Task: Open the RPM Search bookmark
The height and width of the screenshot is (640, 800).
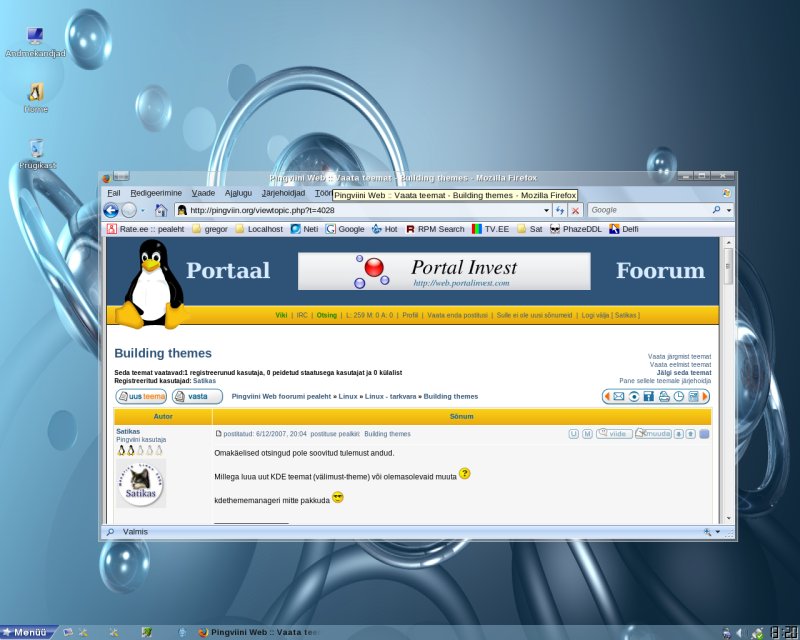Action: pyautogui.click(x=435, y=229)
